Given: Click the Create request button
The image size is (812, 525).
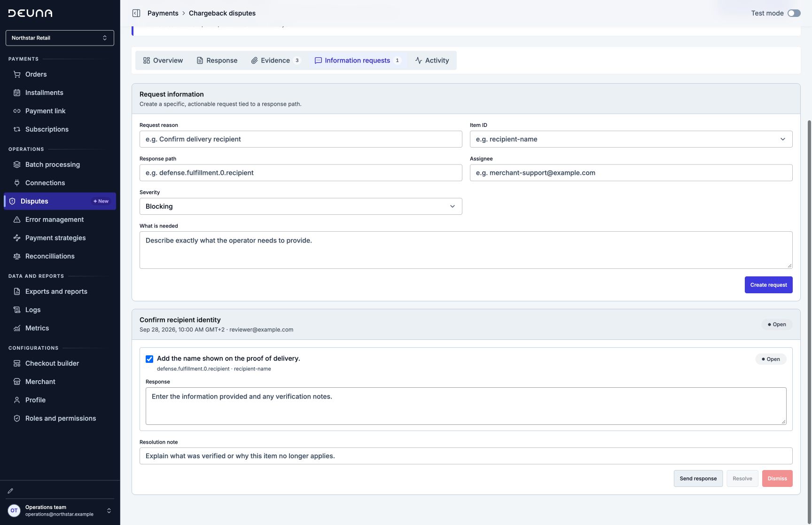Looking at the screenshot, I should pyautogui.click(x=769, y=285).
